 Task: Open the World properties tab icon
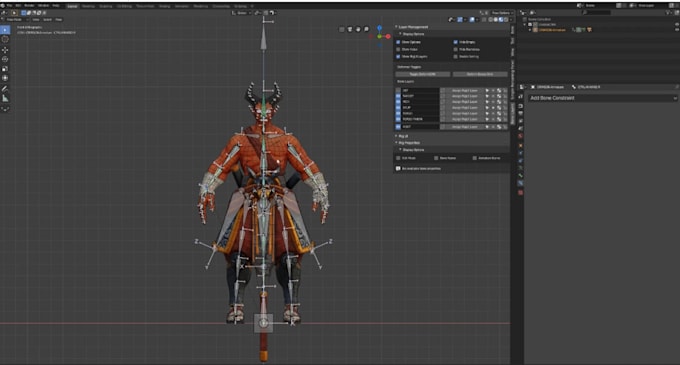click(520, 136)
